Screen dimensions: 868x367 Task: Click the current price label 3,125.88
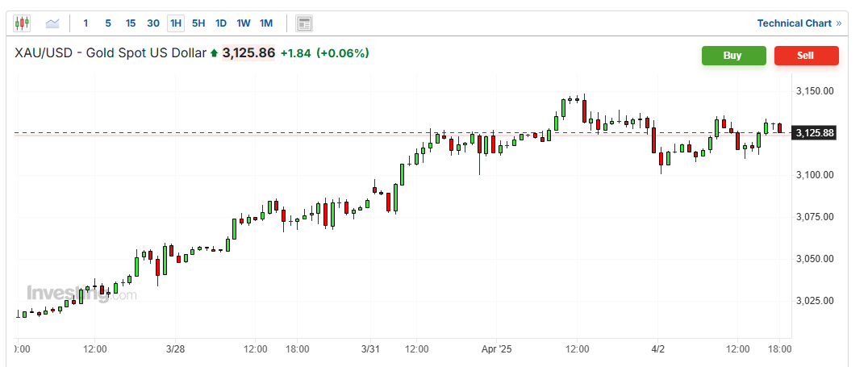tap(814, 132)
